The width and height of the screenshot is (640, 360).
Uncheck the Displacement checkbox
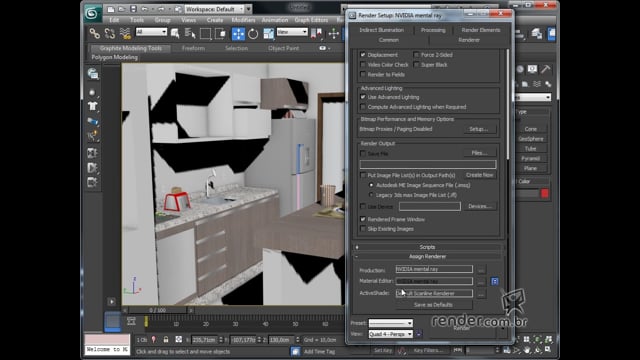tap(362, 55)
